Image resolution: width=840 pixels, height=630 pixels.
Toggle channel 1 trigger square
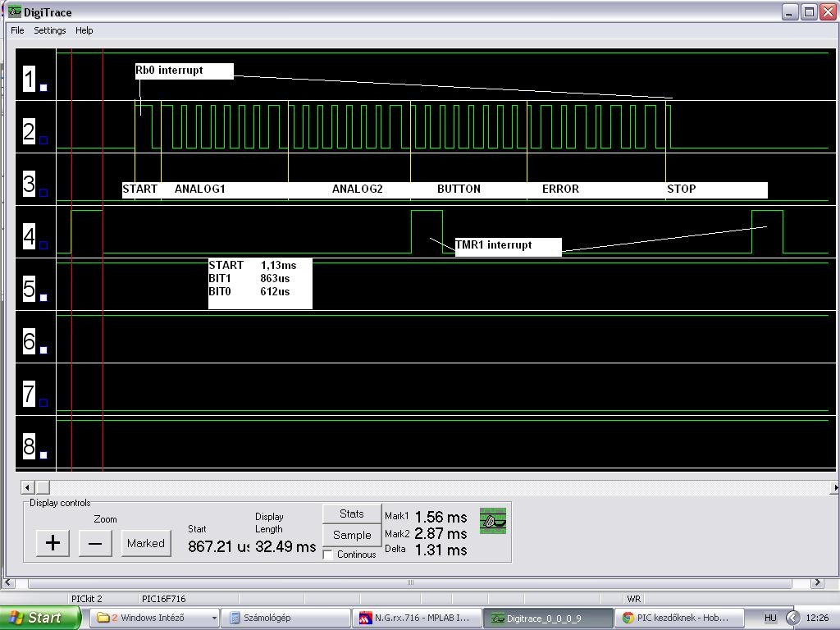click(x=43, y=87)
